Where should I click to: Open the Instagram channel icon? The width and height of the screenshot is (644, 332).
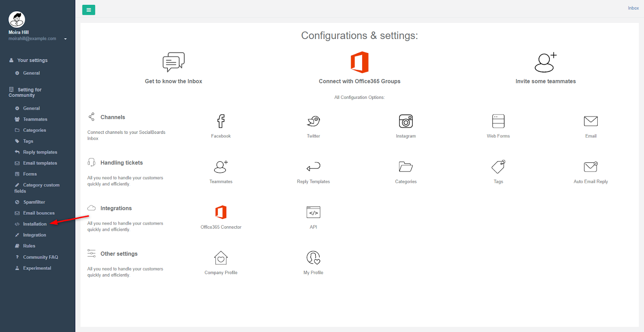(x=406, y=121)
